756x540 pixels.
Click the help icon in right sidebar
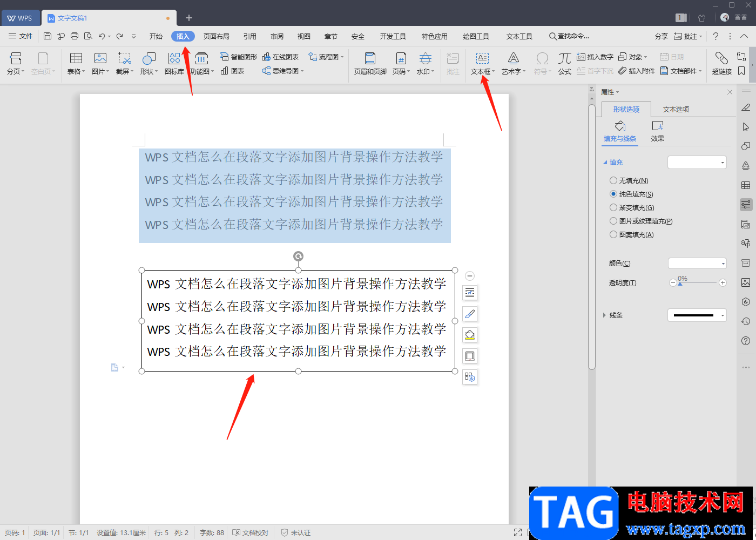click(x=746, y=341)
